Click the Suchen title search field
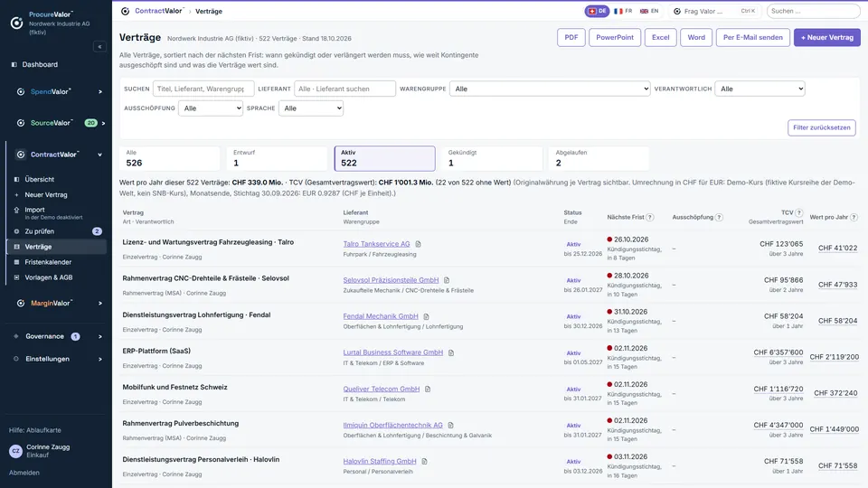 [x=203, y=89]
